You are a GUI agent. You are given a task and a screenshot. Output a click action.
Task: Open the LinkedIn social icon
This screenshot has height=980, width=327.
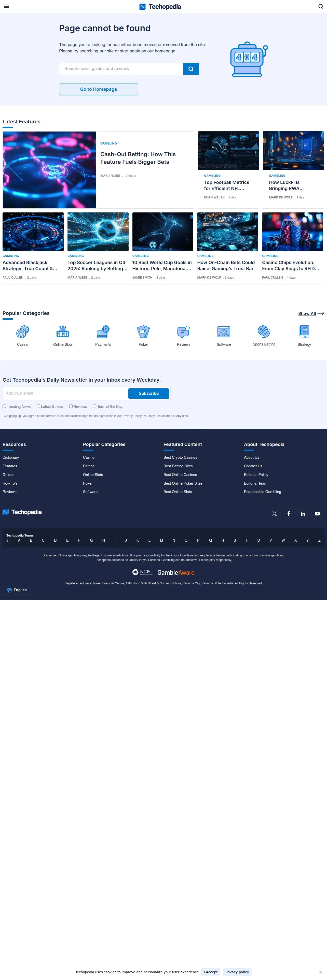303,514
